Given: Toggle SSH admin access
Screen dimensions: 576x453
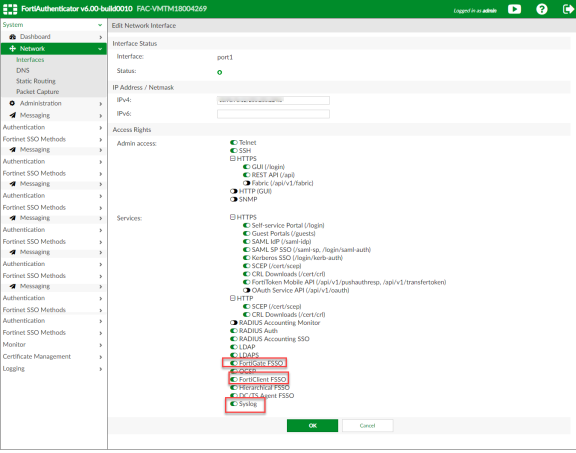Looking at the screenshot, I should [234, 151].
